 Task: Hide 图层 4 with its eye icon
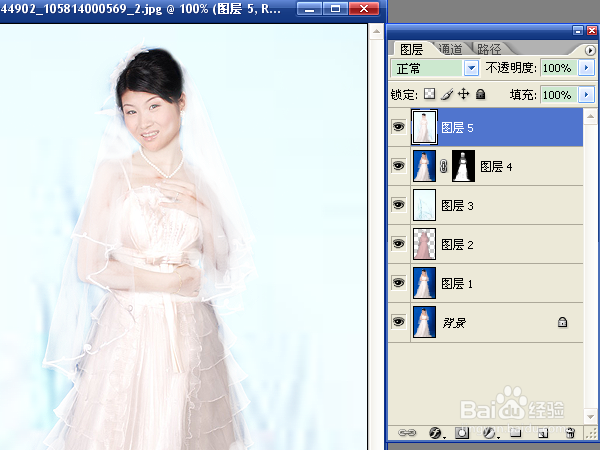coord(398,166)
